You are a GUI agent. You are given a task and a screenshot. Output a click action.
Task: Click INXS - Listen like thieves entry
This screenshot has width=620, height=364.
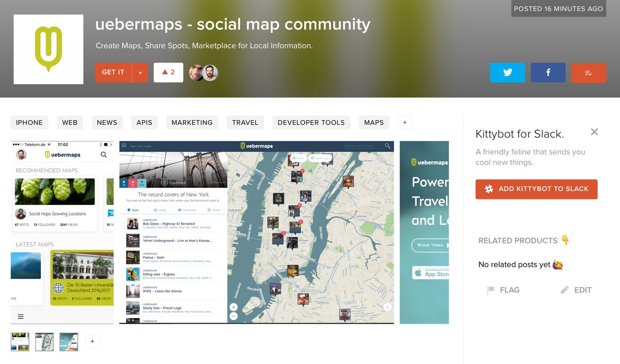click(173, 291)
